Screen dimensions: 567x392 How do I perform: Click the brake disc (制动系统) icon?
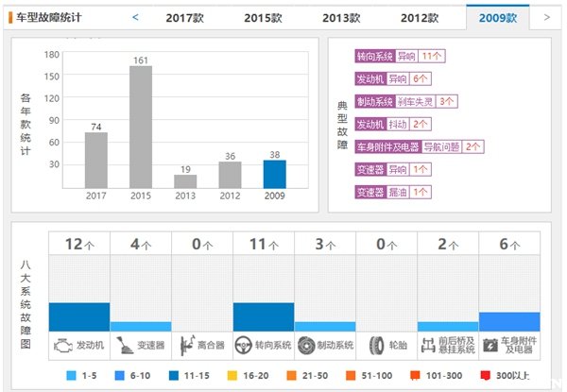(x=306, y=345)
